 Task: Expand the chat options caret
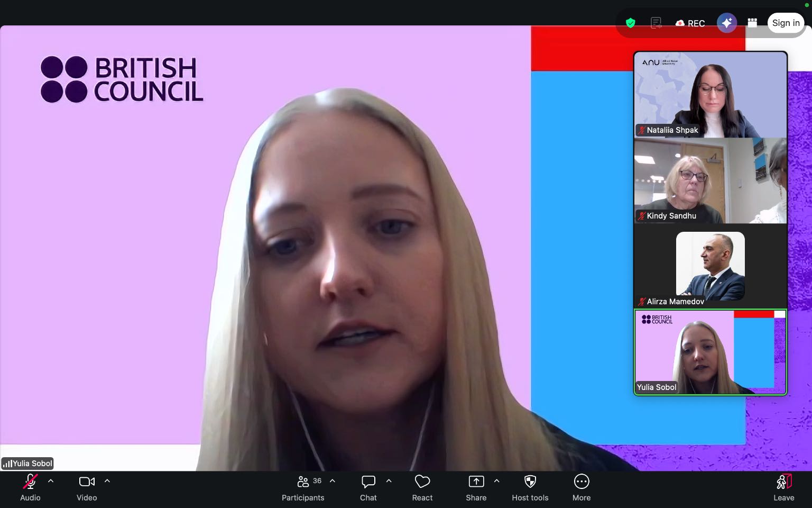point(389,481)
